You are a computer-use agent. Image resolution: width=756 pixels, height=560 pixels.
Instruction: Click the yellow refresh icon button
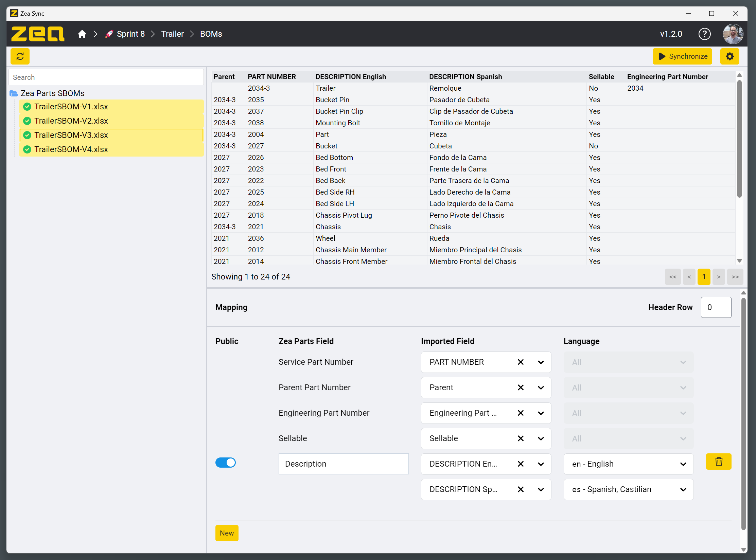pyautogui.click(x=20, y=56)
